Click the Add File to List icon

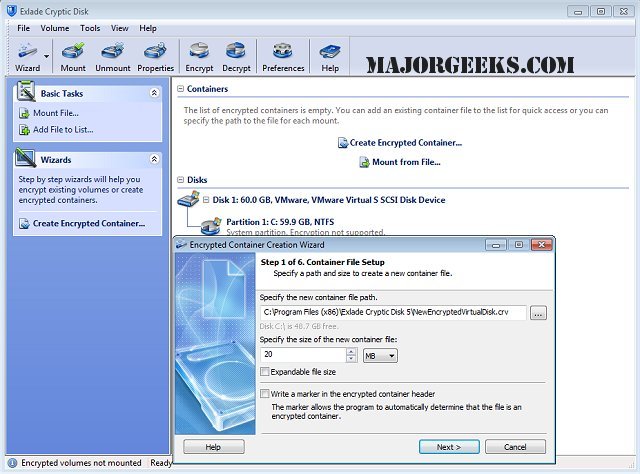24,130
